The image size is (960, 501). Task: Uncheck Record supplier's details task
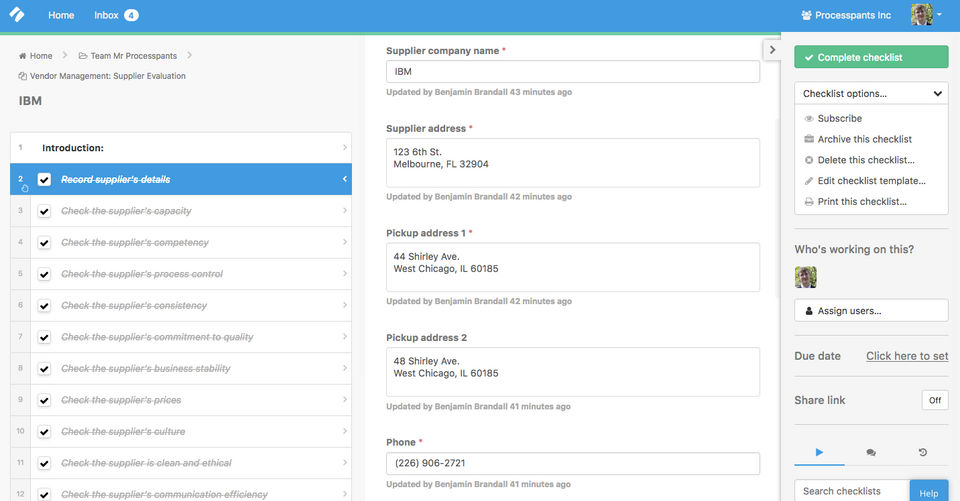pyautogui.click(x=44, y=179)
